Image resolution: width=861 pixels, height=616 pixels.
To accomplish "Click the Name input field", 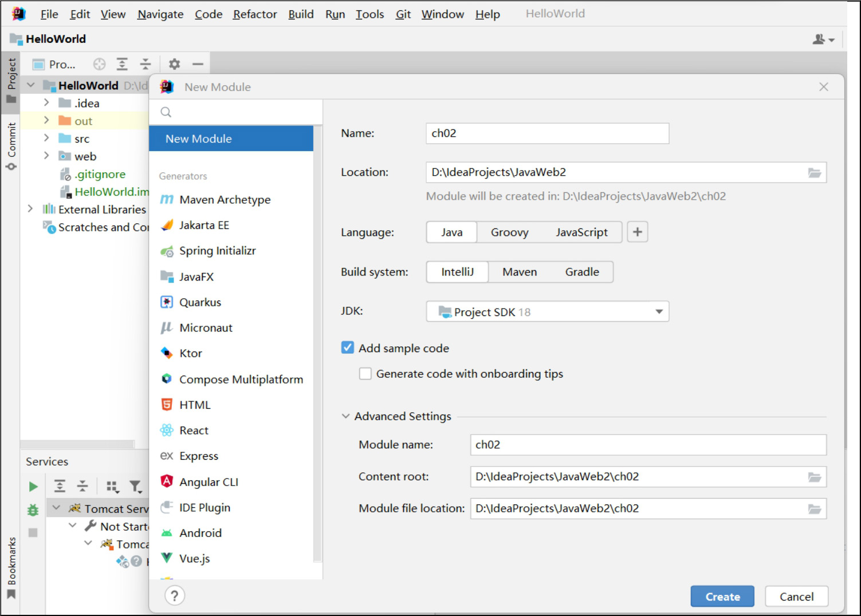I will (547, 133).
